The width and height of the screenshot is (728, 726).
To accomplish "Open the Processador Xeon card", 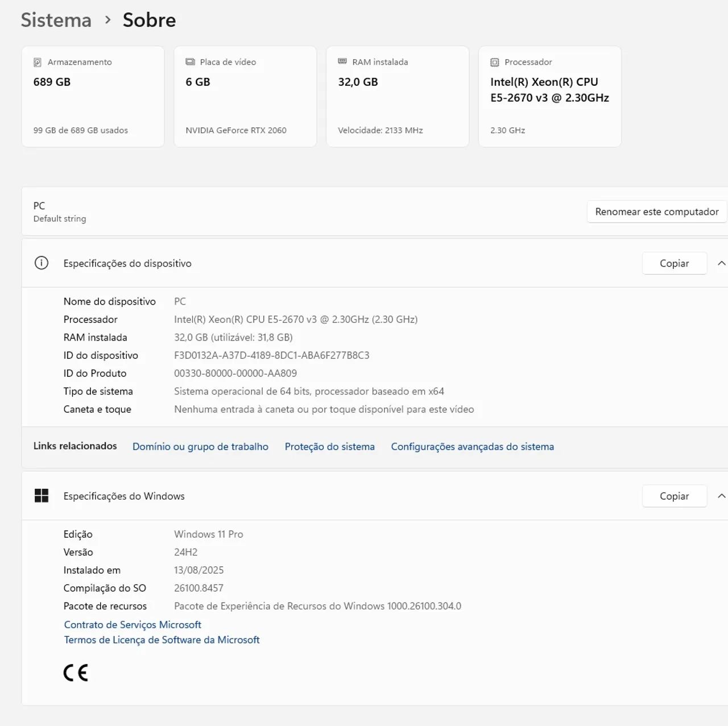I will pyautogui.click(x=550, y=97).
